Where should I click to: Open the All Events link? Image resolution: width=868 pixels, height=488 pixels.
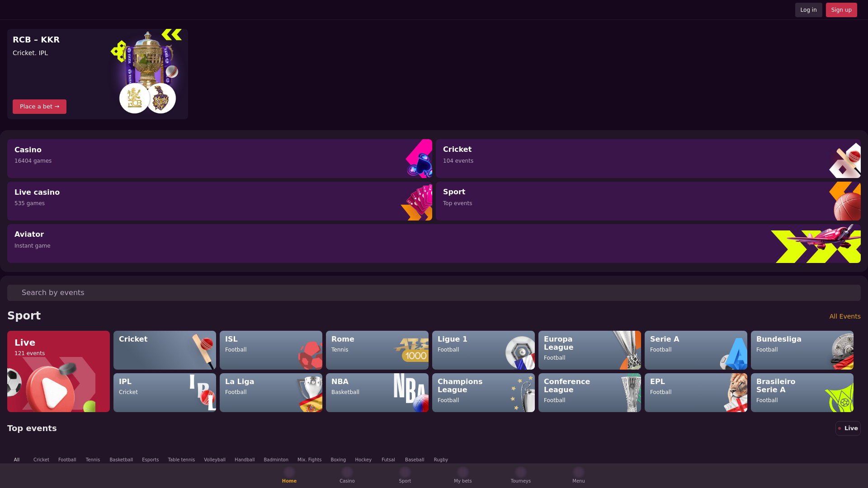tap(845, 316)
